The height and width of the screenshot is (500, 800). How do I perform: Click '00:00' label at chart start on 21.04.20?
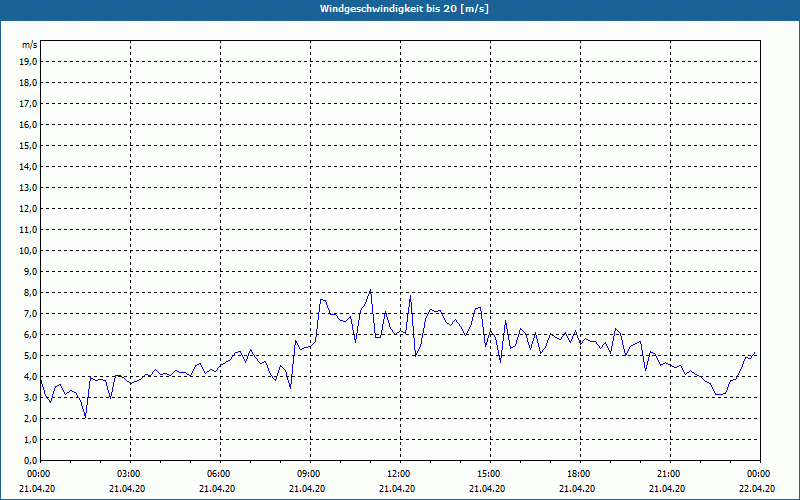(37, 474)
